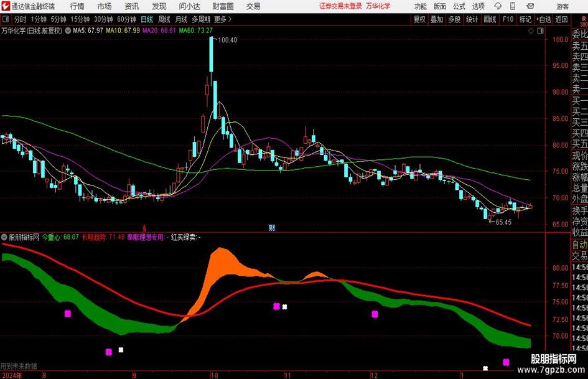Open the 多周期 multi-period view

pyautogui.click(x=201, y=19)
